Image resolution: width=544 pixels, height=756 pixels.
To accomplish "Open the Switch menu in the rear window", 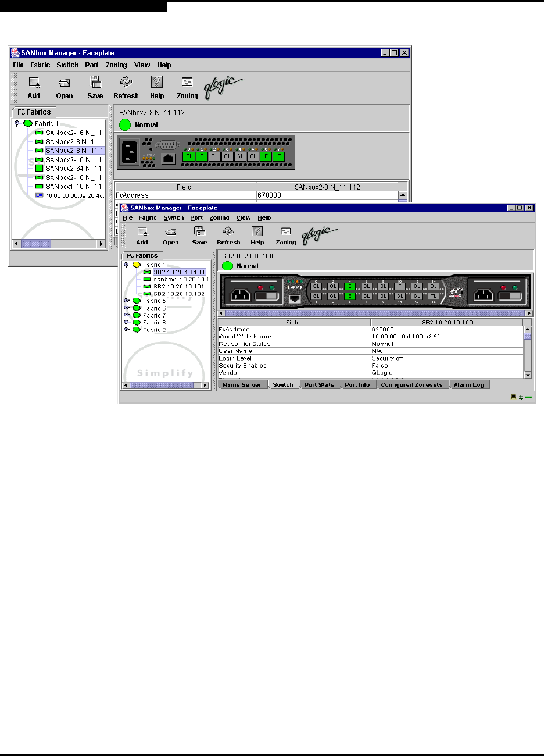I will click(x=67, y=65).
